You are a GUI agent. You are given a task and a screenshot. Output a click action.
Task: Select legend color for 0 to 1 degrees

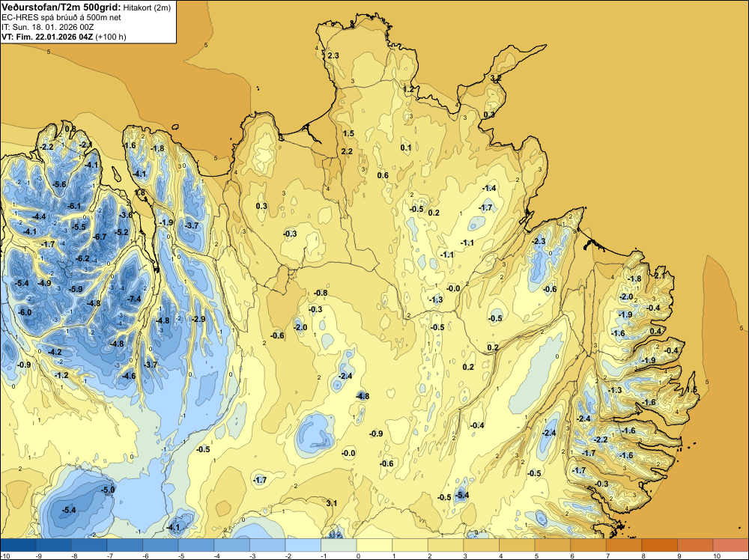374,545
